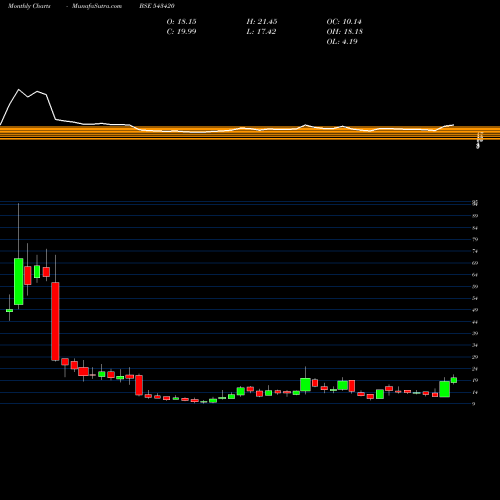Click the price axis label 9
The width and height of the screenshot is (500, 500).
pos(474,404)
